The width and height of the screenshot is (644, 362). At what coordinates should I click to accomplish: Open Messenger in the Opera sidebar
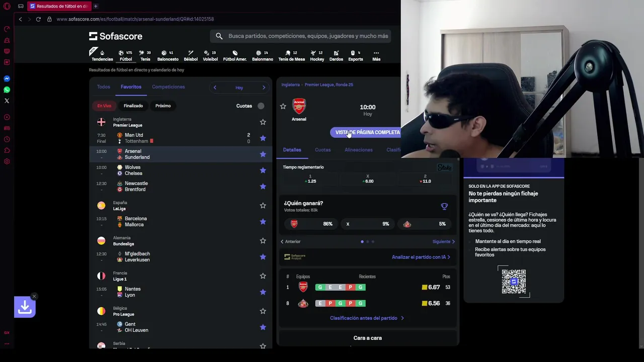(7, 78)
